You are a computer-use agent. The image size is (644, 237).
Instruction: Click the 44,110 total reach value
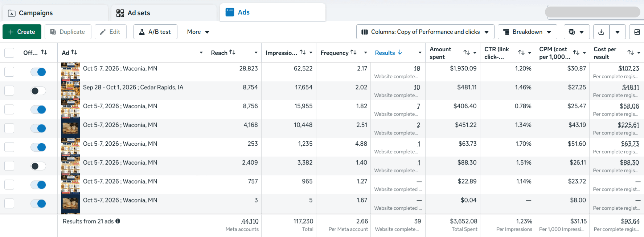coord(250,221)
